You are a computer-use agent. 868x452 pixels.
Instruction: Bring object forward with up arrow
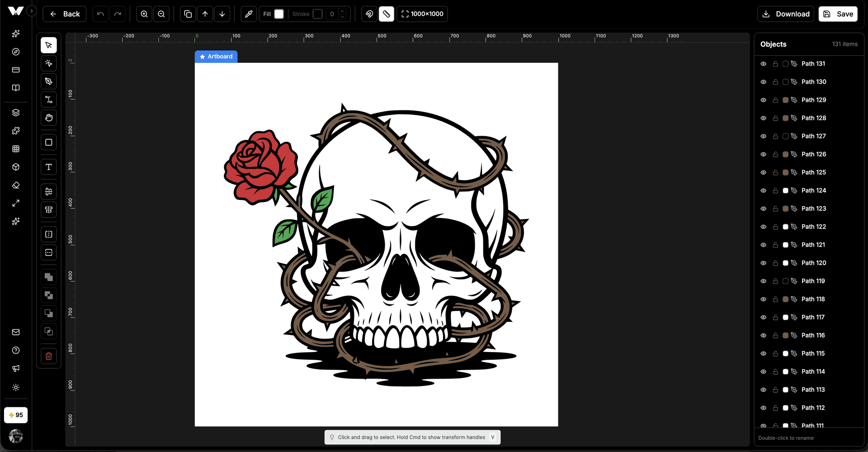point(205,14)
